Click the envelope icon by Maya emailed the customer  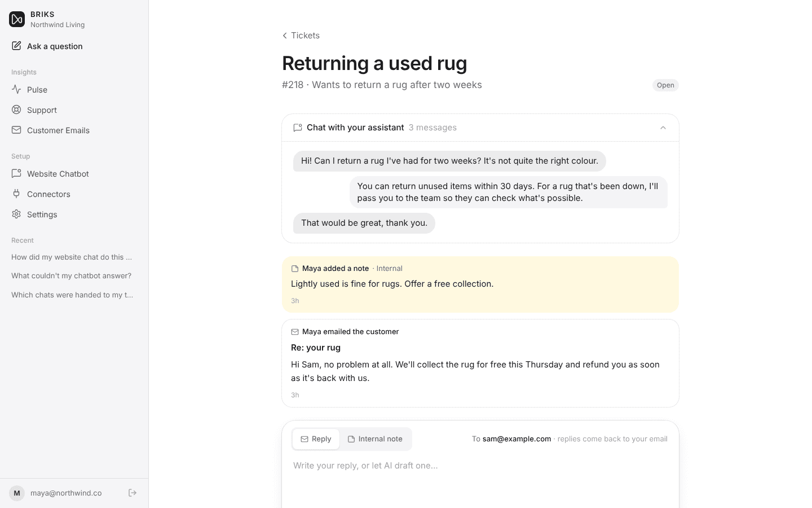(x=295, y=332)
